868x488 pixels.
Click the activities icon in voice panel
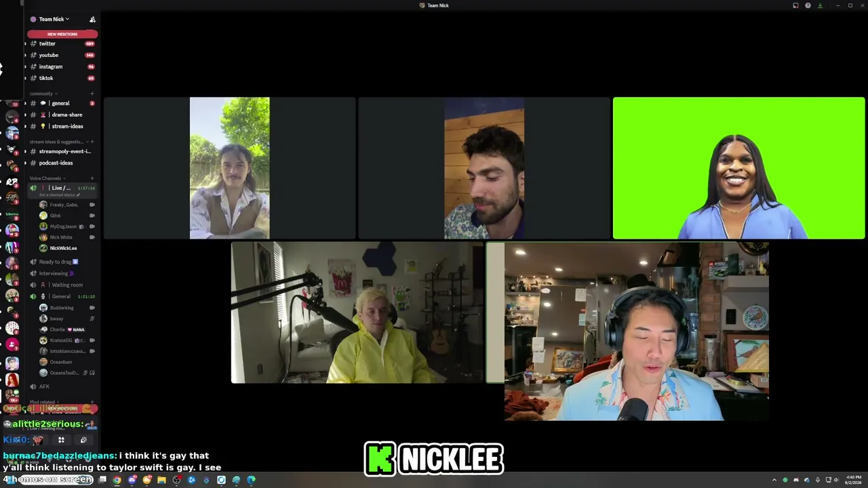tap(61, 440)
